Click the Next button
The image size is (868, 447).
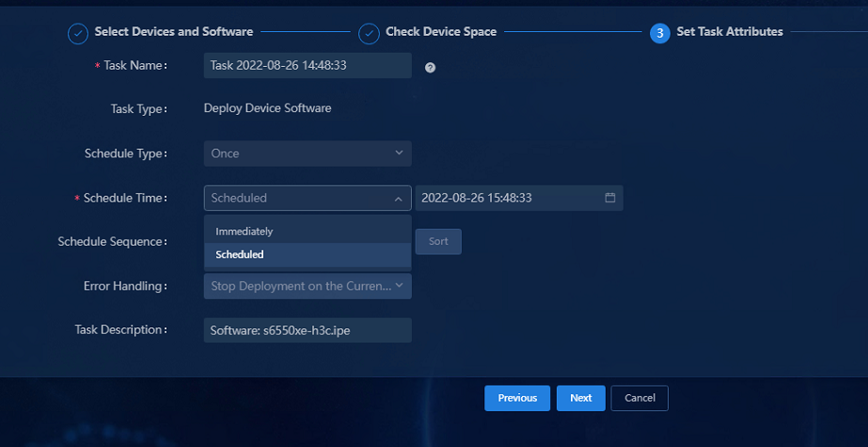(x=580, y=398)
